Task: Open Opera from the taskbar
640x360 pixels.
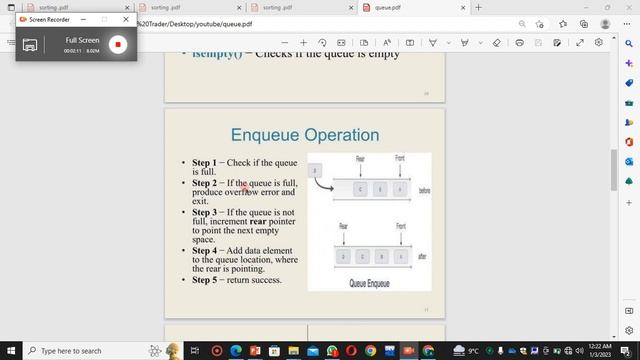Action: point(351,351)
